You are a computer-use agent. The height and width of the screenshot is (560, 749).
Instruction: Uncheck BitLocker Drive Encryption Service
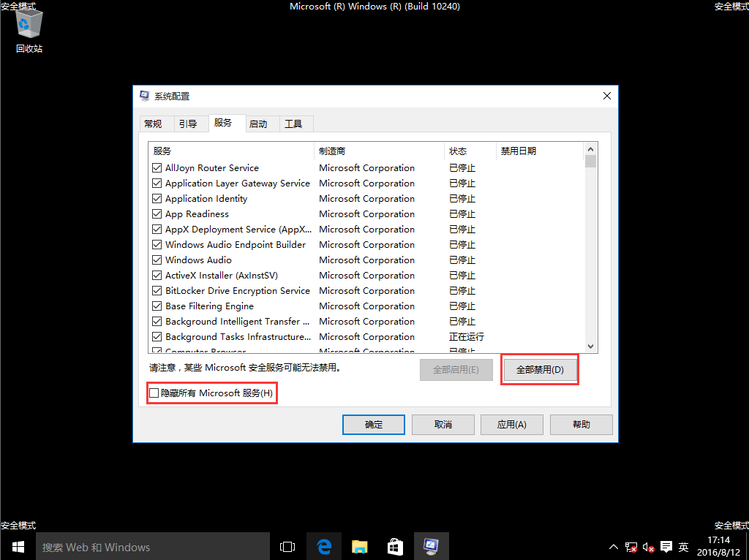[157, 291]
